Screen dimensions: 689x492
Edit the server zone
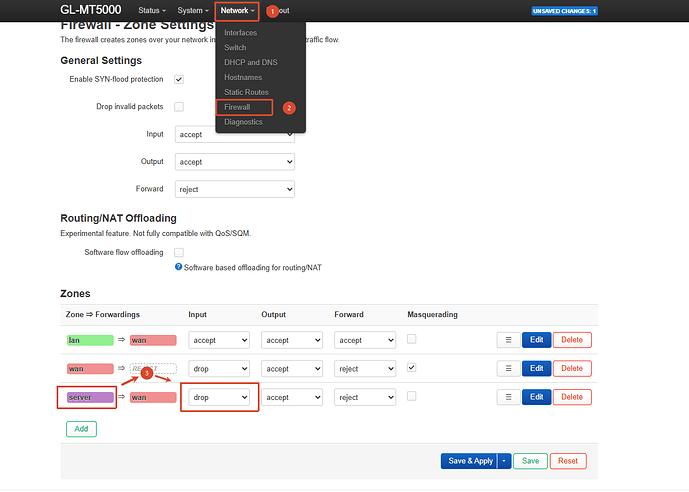(537, 397)
